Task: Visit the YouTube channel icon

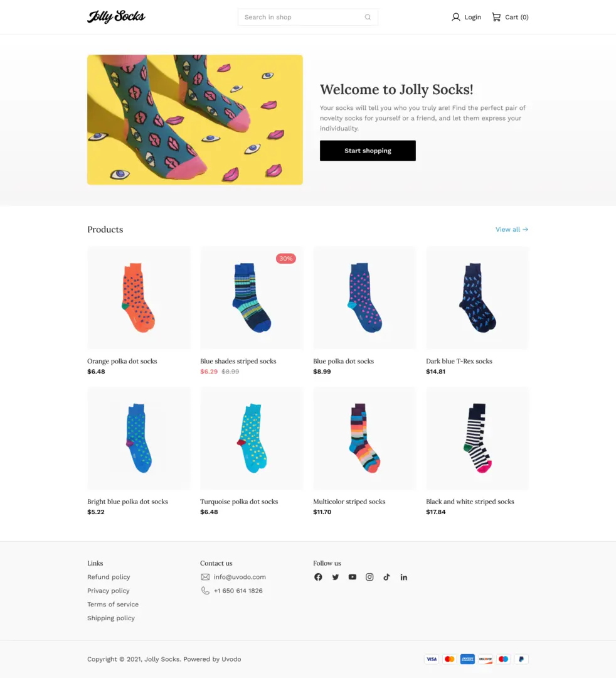Action: (353, 577)
